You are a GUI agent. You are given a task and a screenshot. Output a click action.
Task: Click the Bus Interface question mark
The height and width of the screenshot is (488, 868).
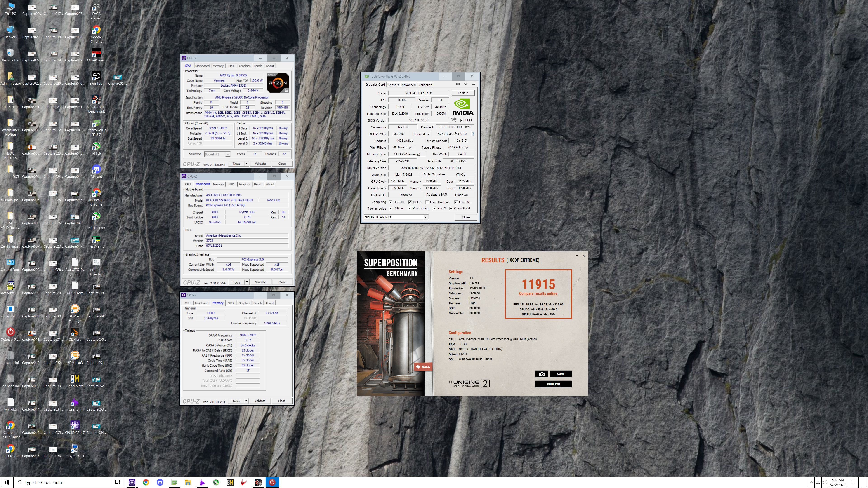click(x=473, y=134)
